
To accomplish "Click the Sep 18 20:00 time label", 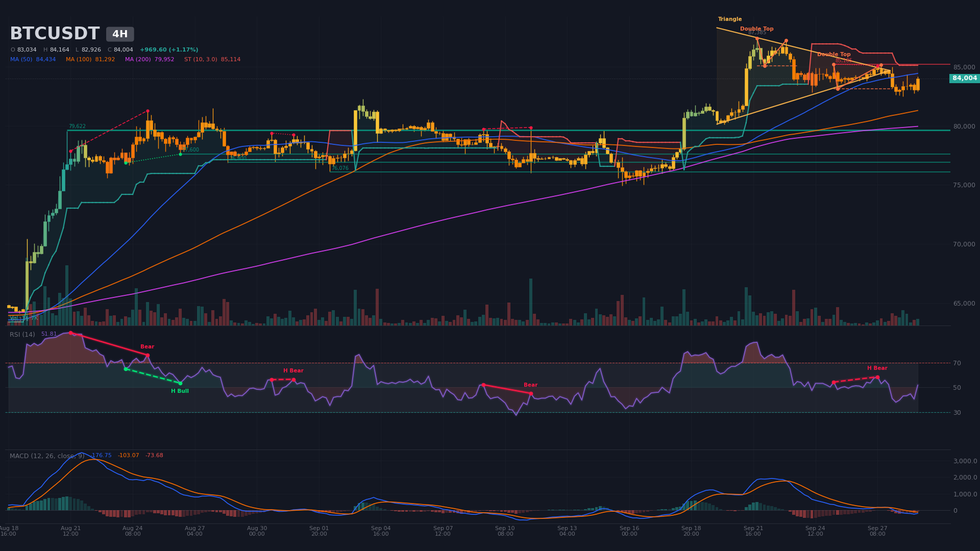I will [691, 531].
